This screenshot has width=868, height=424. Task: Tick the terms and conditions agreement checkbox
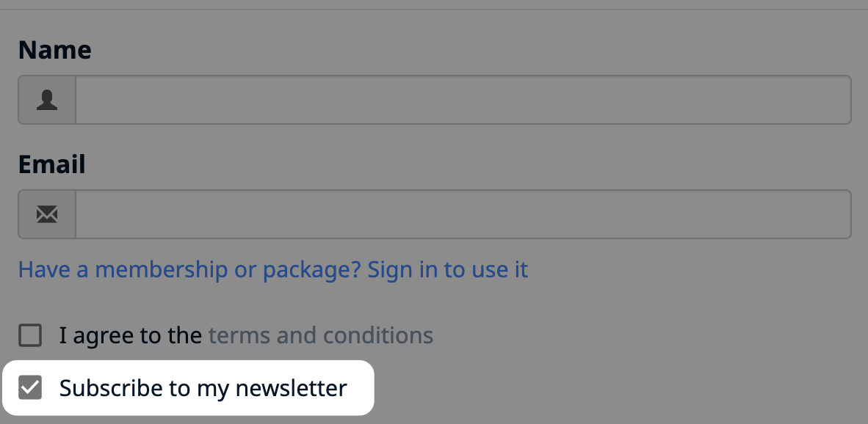click(x=30, y=335)
